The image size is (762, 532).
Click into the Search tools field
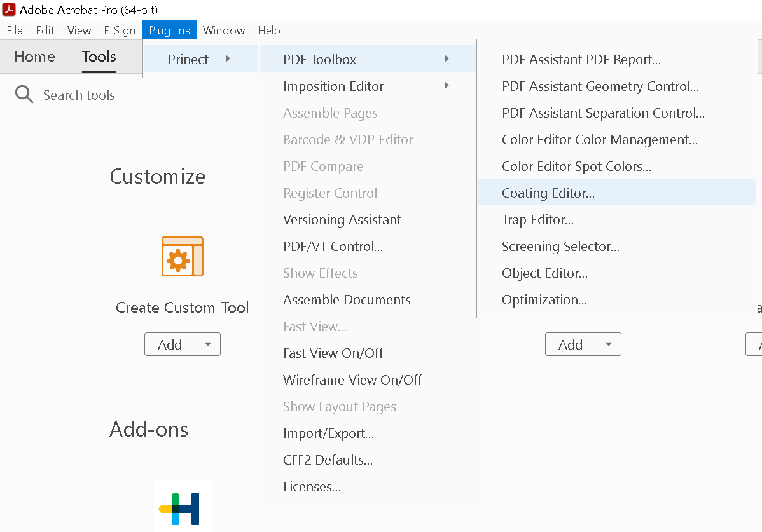[x=79, y=95]
